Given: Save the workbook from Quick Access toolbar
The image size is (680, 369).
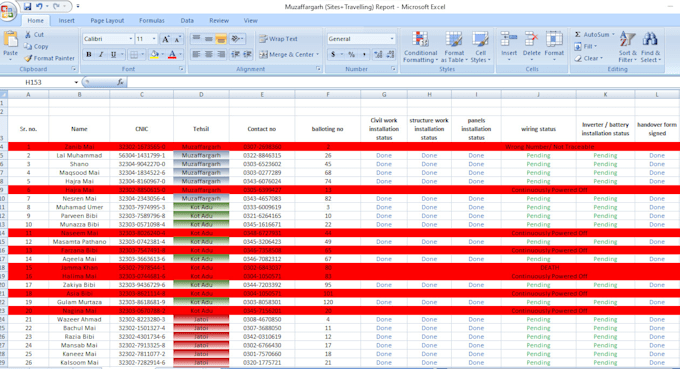Looking at the screenshot, I should tap(27, 7).
